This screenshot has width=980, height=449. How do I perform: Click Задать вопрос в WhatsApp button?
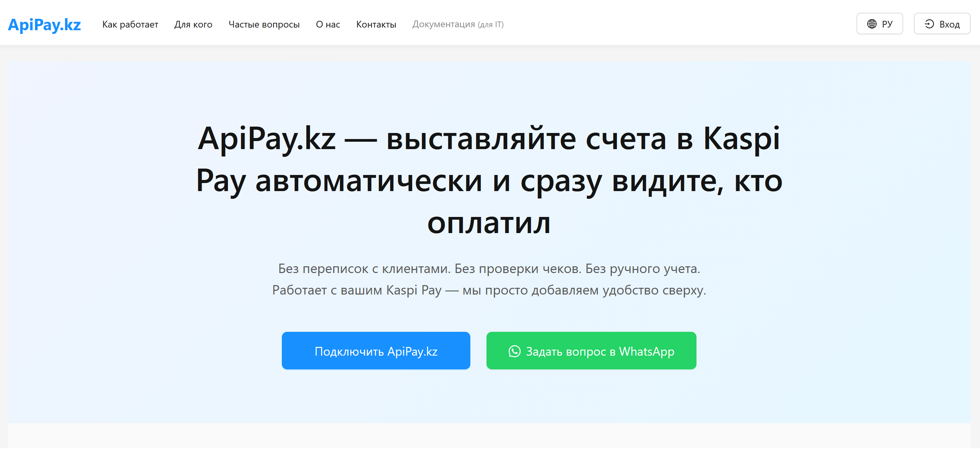(x=591, y=350)
